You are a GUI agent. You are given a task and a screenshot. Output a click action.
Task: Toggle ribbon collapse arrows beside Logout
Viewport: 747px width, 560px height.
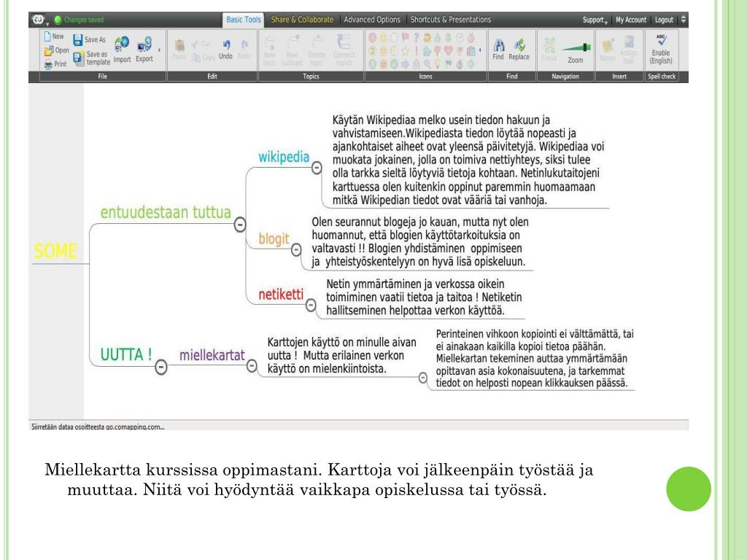click(683, 20)
